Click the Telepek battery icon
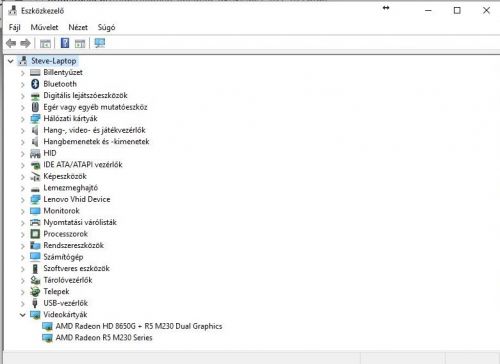500x364 pixels. (x=35, y=292)
